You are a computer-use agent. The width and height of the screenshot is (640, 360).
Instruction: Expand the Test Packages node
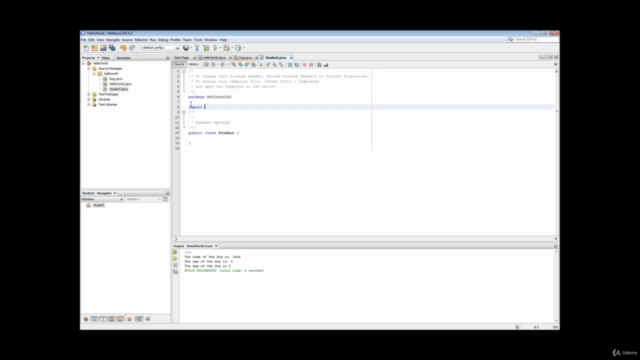pos(89,94)
